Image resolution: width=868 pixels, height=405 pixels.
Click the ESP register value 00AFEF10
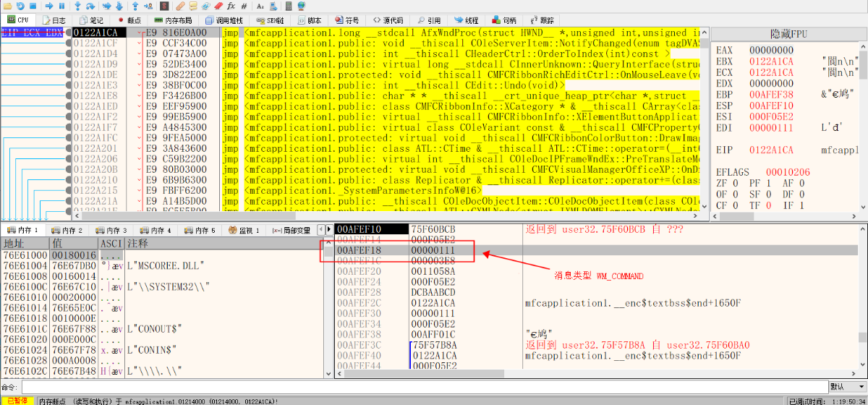tap(771, 104)
